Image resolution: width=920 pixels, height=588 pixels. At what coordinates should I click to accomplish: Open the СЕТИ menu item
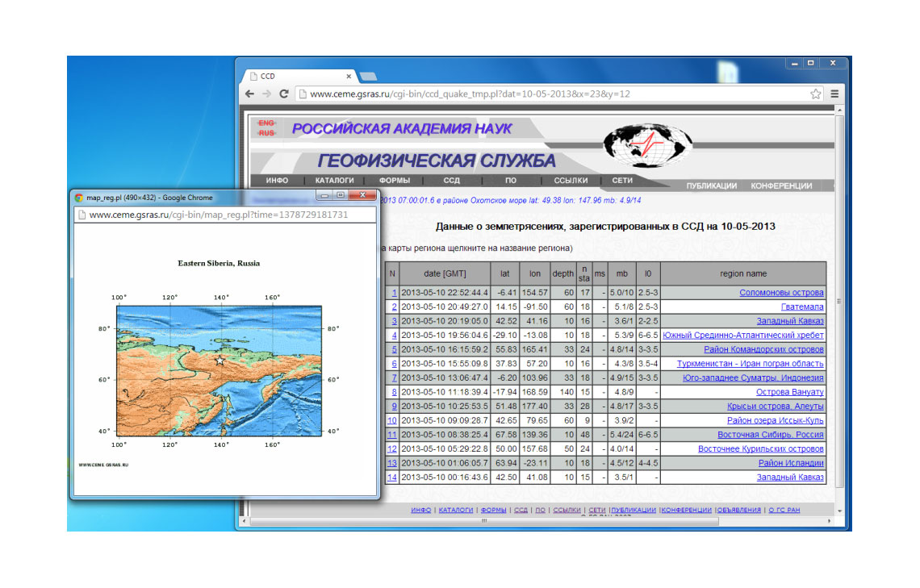click(x=622, y=181)
